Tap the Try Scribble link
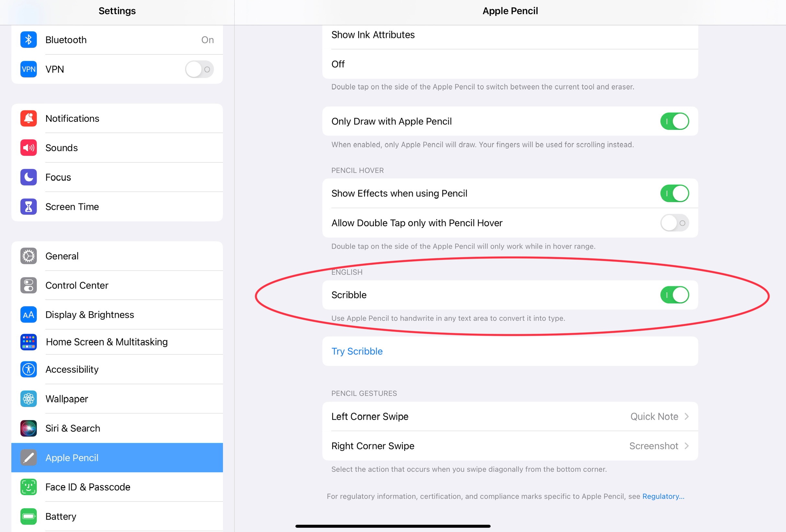Viewport: 786px width, 532px height. coord(357,351)
